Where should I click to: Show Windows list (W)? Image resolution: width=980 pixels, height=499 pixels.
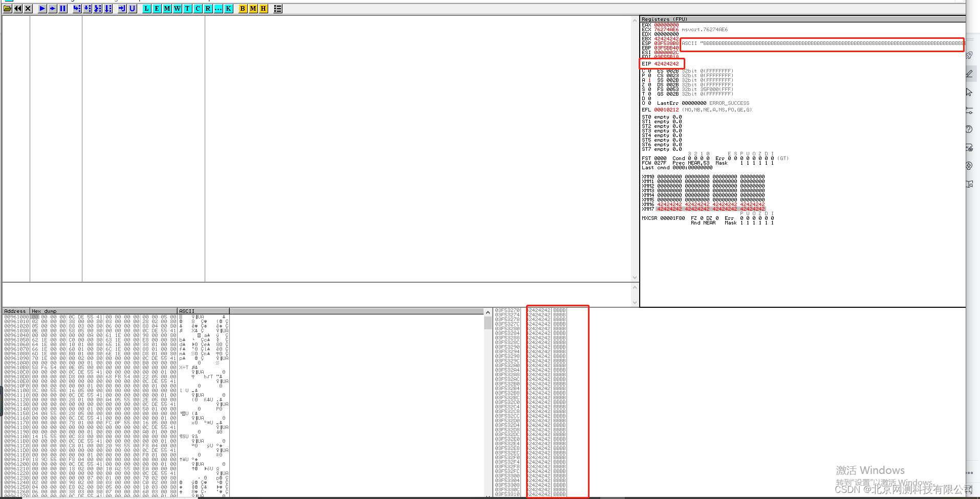[x=178, y=9]
